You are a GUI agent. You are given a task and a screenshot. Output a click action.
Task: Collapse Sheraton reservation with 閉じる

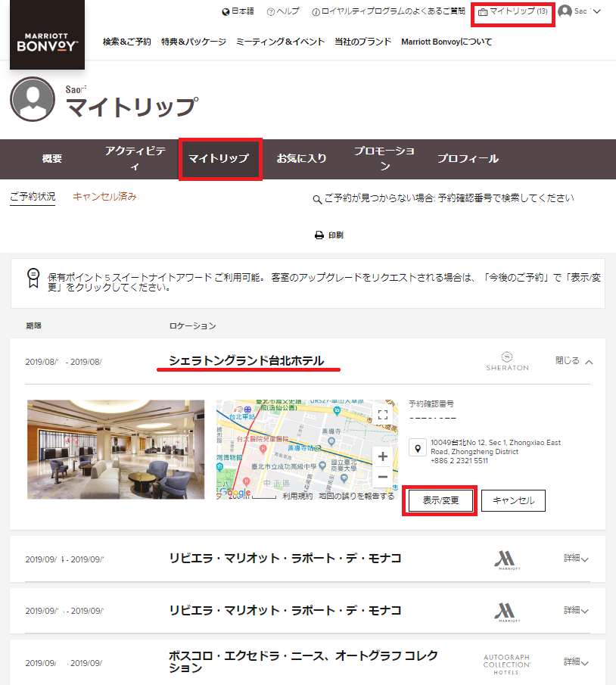click(574, 361)
